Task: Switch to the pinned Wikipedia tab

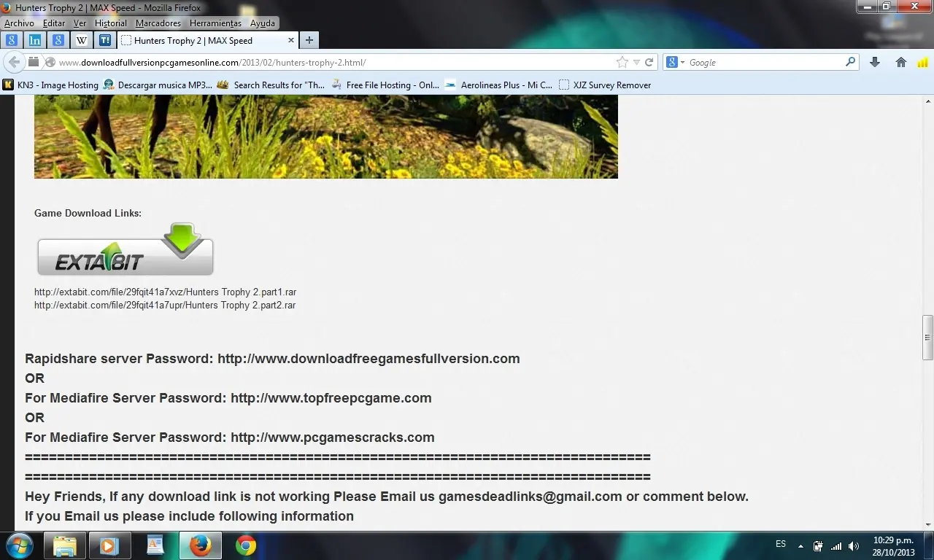Action: click(82, 40)
